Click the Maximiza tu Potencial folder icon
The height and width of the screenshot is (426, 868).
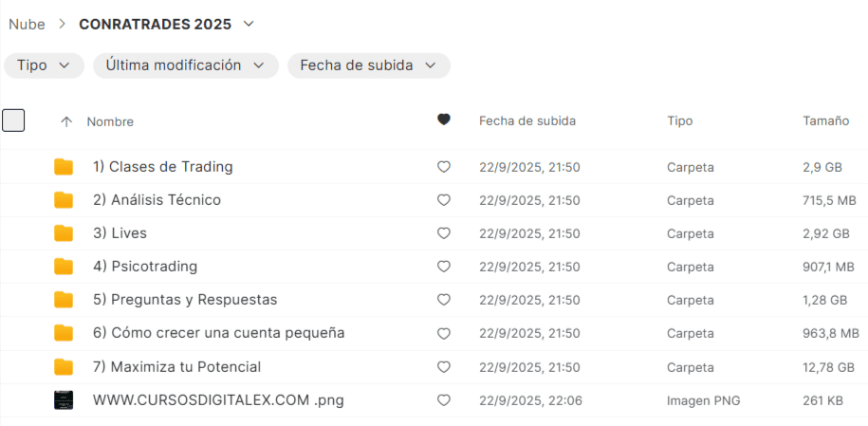64,367
